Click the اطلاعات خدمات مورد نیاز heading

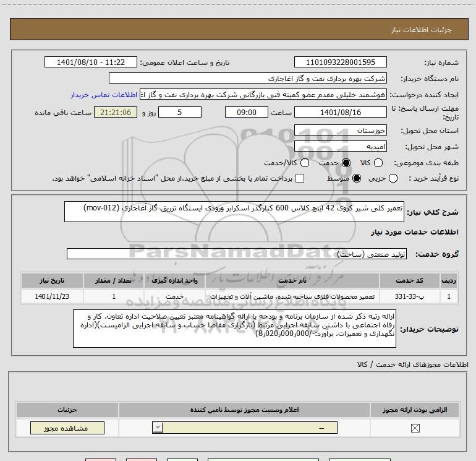(x=414, y=232)
